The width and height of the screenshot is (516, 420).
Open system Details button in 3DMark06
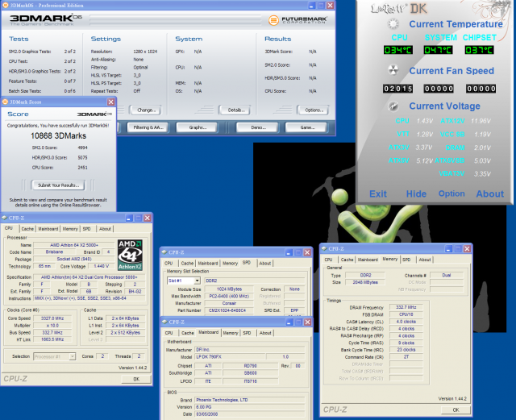235,110
